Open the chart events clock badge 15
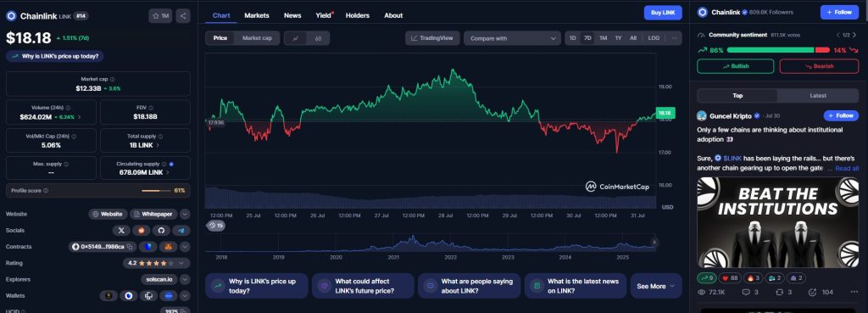The image size is (868, 313). (x=216, y=226)
